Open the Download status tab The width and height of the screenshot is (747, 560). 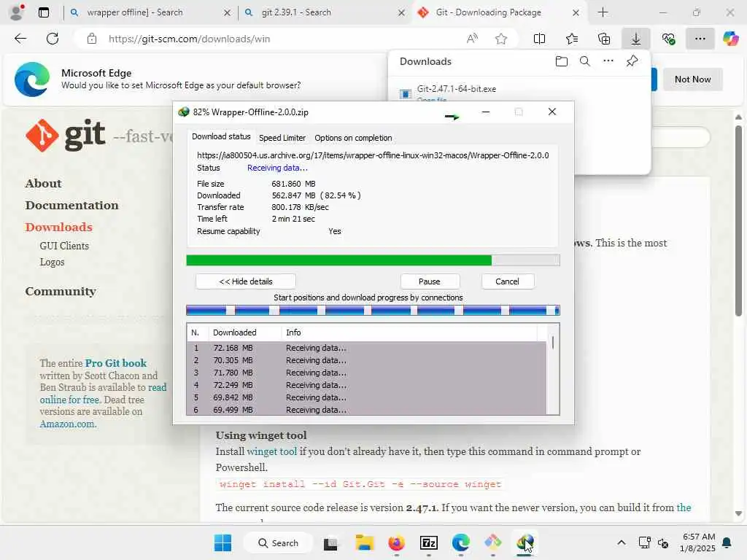221,136
